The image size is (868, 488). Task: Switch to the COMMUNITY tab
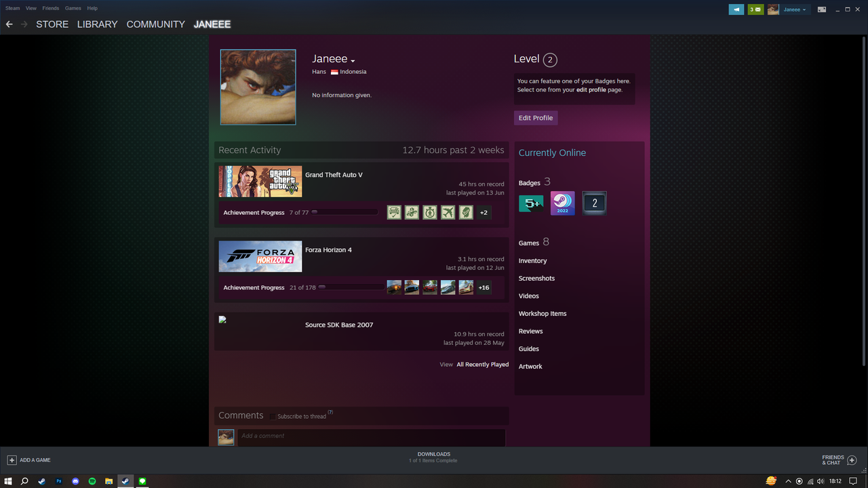[156, 24]
